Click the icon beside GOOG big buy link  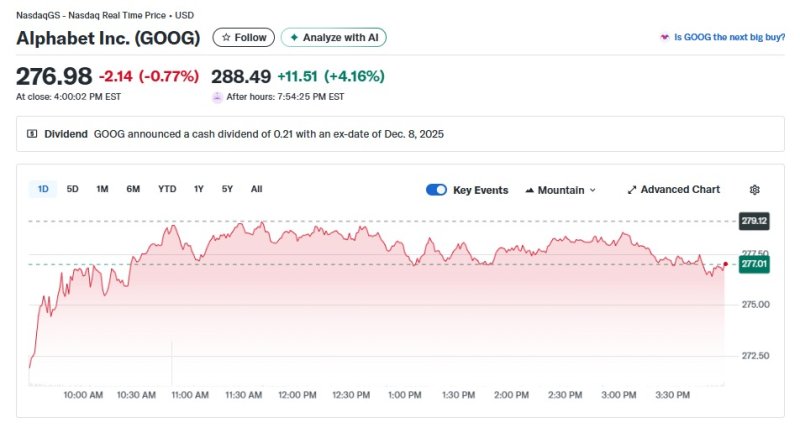pyautogui.click(x=663, y=38)
